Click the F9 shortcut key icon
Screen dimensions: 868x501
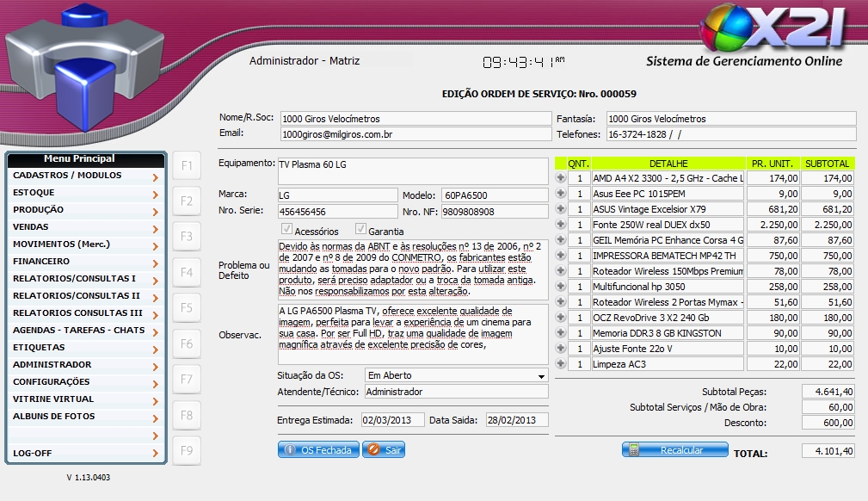(x=187, y=449)
